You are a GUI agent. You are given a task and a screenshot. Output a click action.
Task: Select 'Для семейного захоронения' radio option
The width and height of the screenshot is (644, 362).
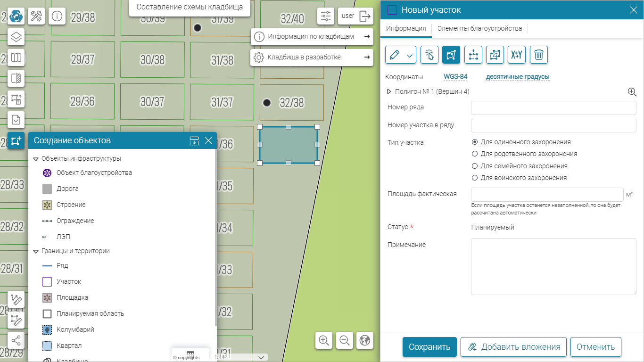tap(475, 166)
